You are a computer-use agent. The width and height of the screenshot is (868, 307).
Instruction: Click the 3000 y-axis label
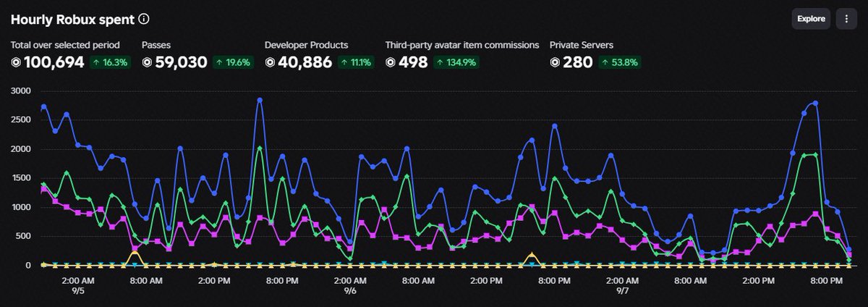[x=20, y=91]
